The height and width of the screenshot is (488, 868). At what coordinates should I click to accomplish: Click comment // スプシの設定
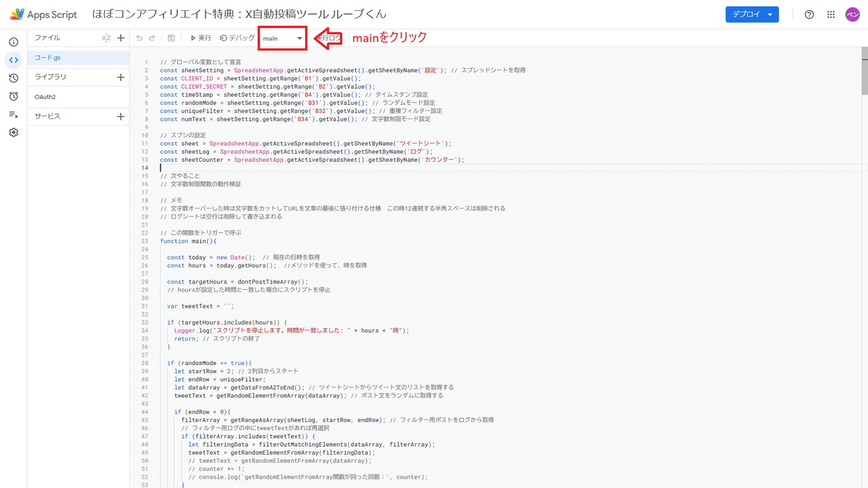point(183,135)
